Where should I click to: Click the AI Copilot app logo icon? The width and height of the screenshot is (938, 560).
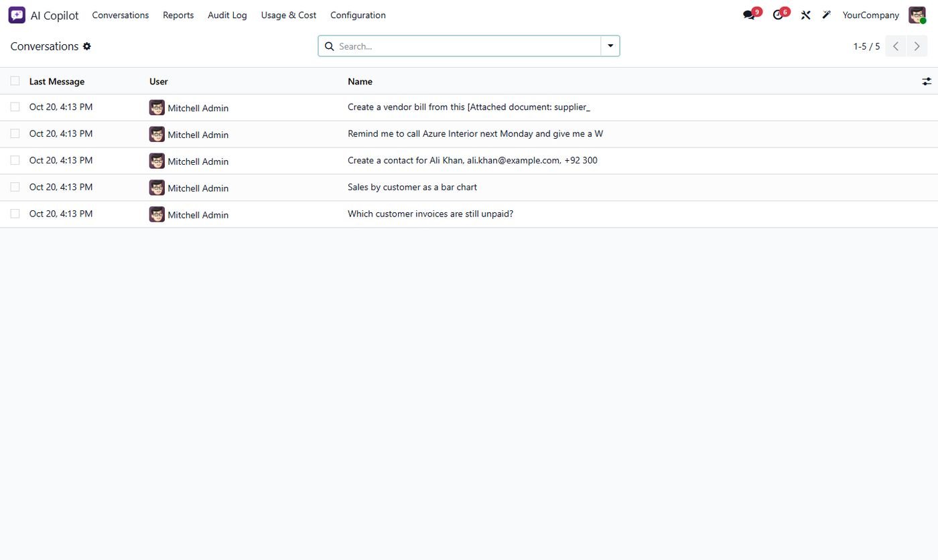point(17,15)
